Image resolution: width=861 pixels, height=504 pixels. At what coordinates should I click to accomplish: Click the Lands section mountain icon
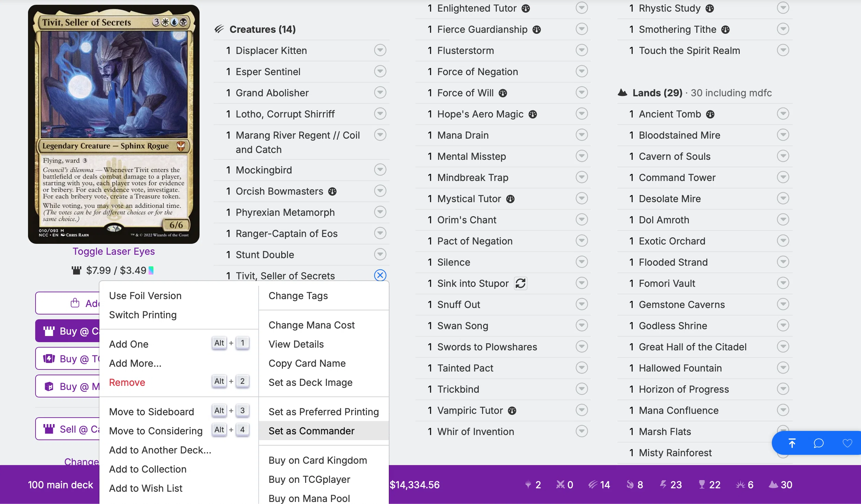point(623,93)
